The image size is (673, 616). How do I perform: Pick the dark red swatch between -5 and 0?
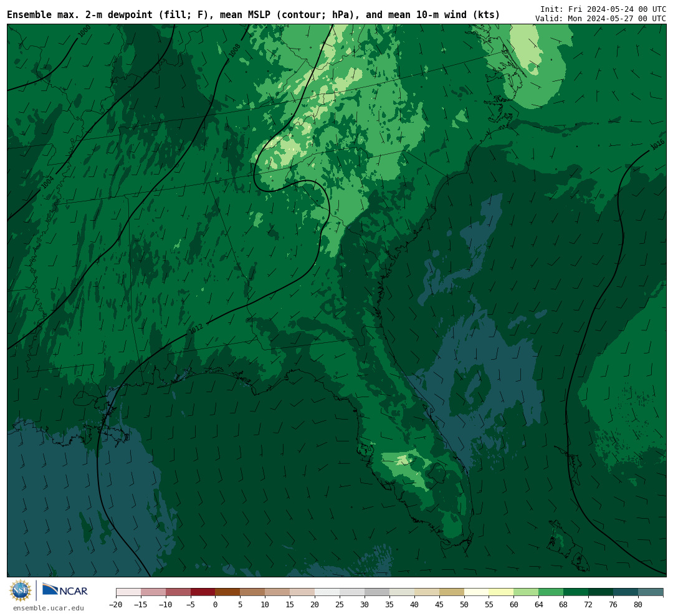point(203,592)
